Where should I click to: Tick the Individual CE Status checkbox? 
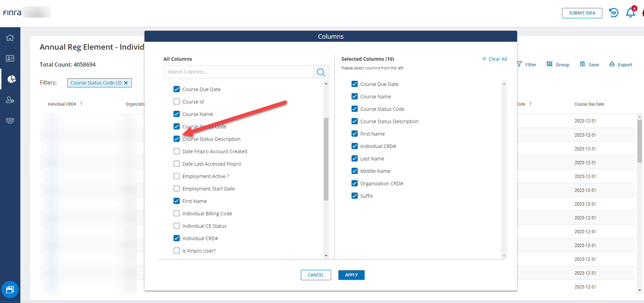177,226
